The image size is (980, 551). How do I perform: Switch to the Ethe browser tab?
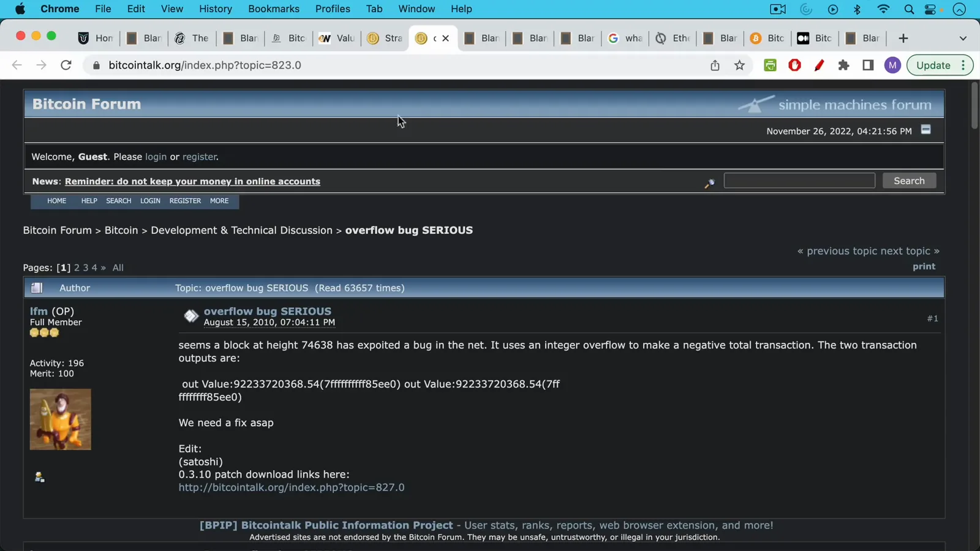673,38
